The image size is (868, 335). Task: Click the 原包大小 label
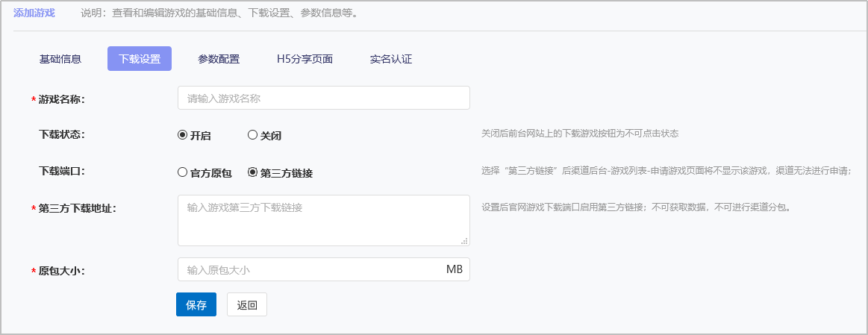pyautogui.click(x=61, y=272)
